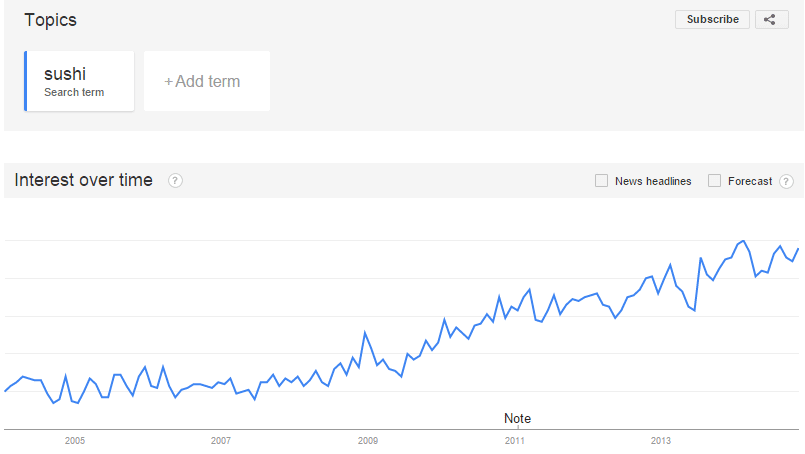The height and width of the screenshot is (454, 805).
Task: Click the share icon beside Subscribe
Action: pos(771,19)
